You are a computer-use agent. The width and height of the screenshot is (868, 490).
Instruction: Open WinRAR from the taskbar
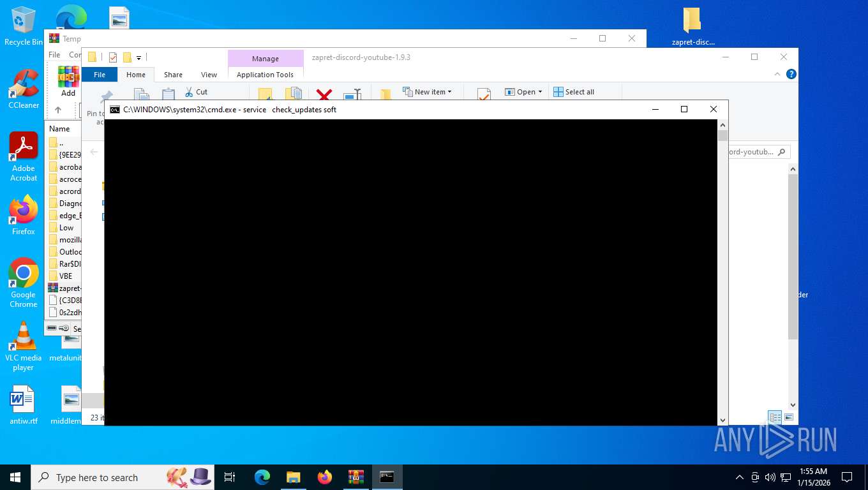click(x=355, y=477)
